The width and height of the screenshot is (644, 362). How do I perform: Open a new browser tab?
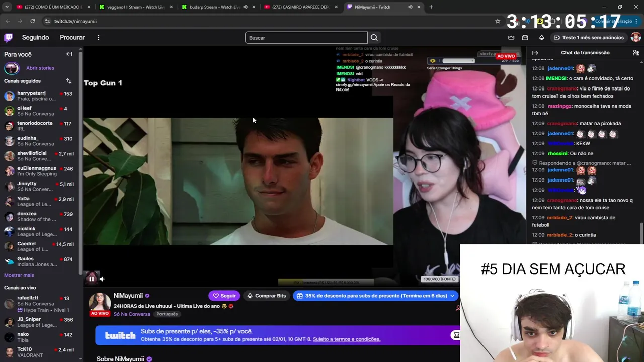pyautogui.click(x=431, y=7)
